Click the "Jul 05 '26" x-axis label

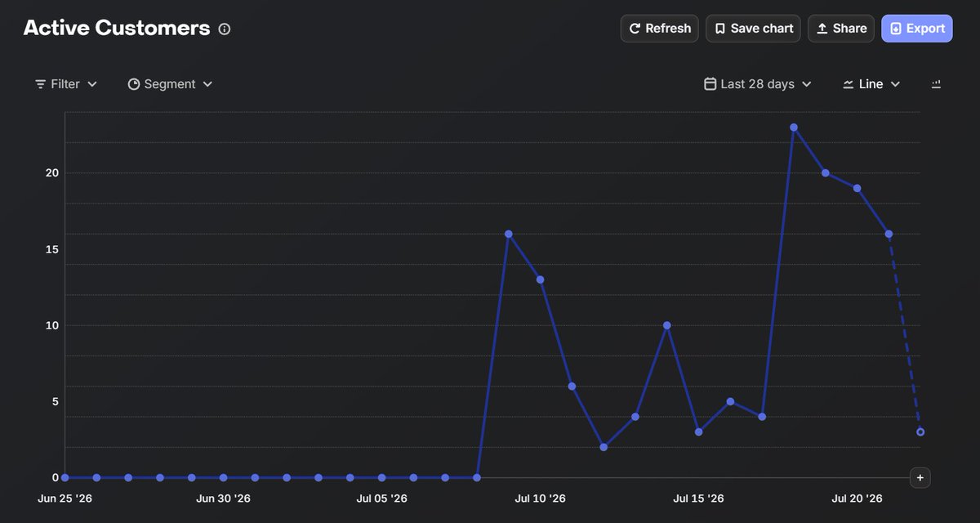click(382, 498)
